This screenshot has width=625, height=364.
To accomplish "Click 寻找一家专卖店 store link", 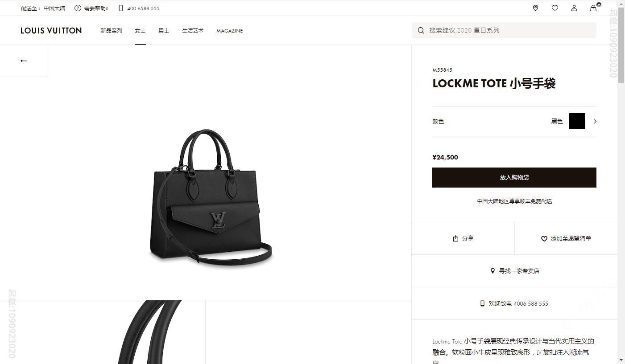I will click(x=515, y=271).
